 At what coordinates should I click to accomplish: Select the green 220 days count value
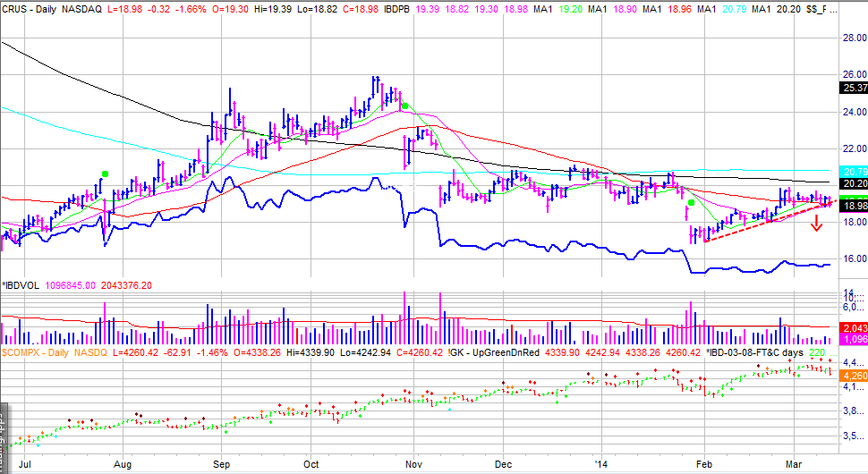[817, 352]
